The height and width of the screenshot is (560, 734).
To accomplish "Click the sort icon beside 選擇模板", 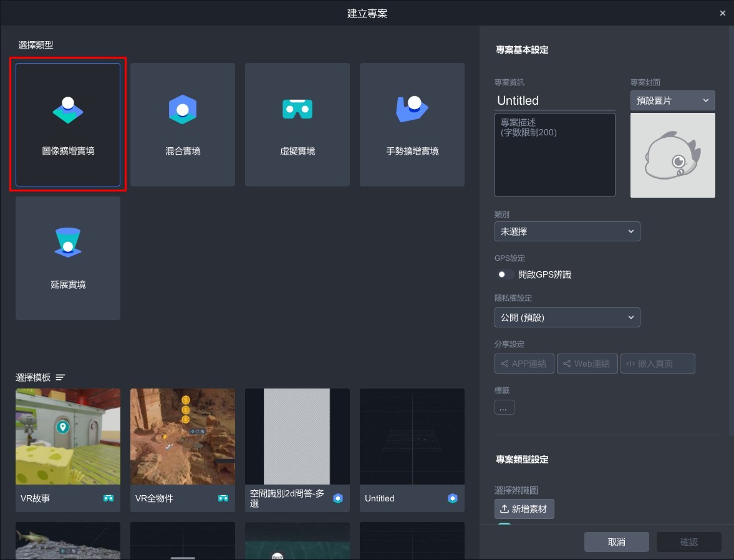I will pos(60,377).
